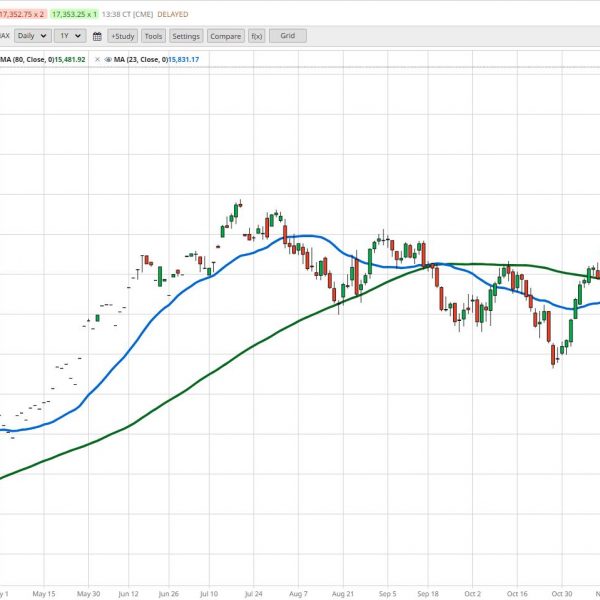Open chart Settings

pos(186,36)
